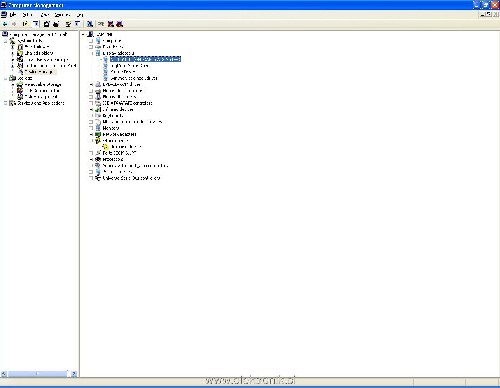Expand the Ports (COM & LPT) category
This screenshot has height=388, width=500.
pos(91,153)
